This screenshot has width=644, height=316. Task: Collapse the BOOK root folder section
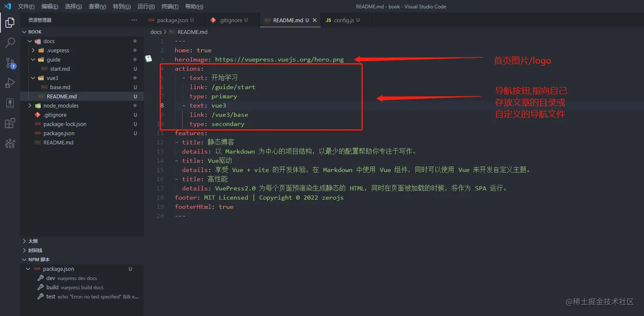coord(24,32)
